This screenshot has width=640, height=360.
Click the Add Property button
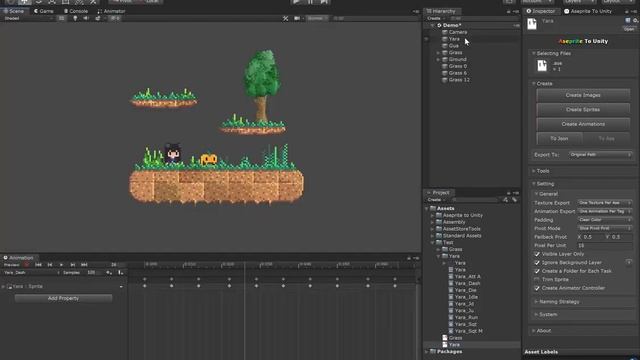pyautogui.click(x=63, y=298)
